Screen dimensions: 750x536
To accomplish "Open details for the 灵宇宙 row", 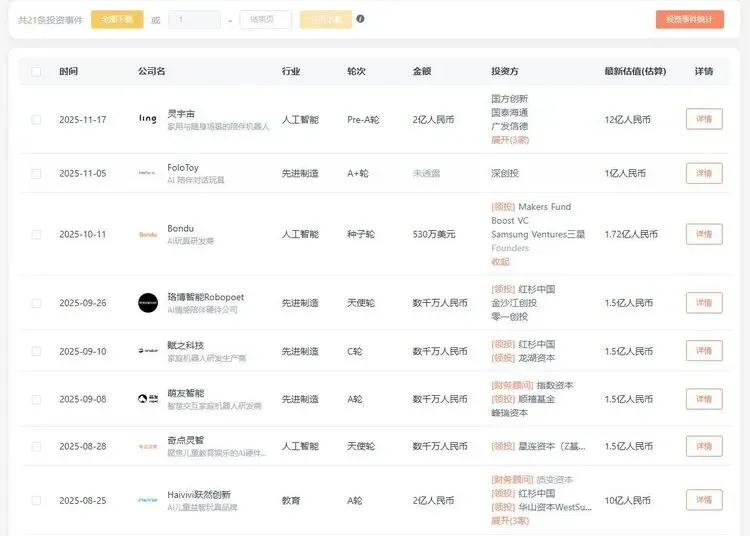I will tap(704, 119).
